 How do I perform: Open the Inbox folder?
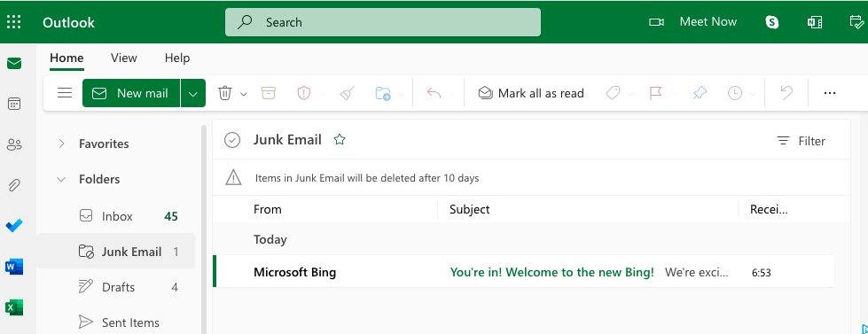coord(117,216)
